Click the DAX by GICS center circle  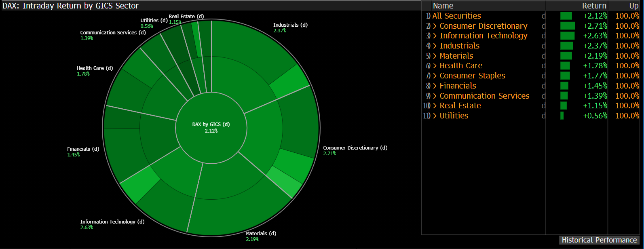(211, 127)
